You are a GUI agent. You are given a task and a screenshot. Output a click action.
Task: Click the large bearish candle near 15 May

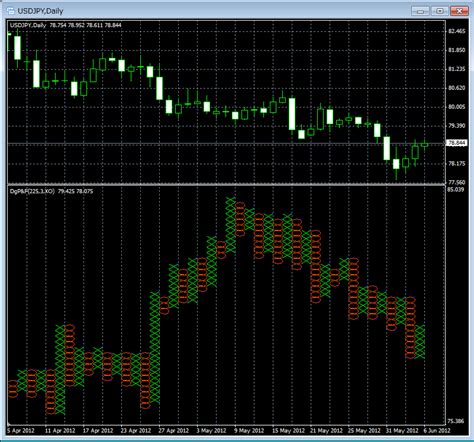[x=292, y=114]
